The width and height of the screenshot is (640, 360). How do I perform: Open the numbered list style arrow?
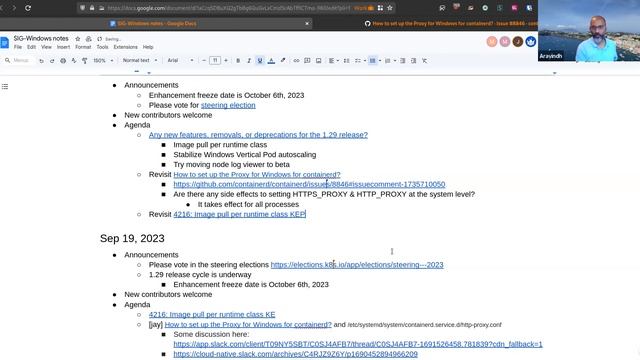click(x=395, y=60)
